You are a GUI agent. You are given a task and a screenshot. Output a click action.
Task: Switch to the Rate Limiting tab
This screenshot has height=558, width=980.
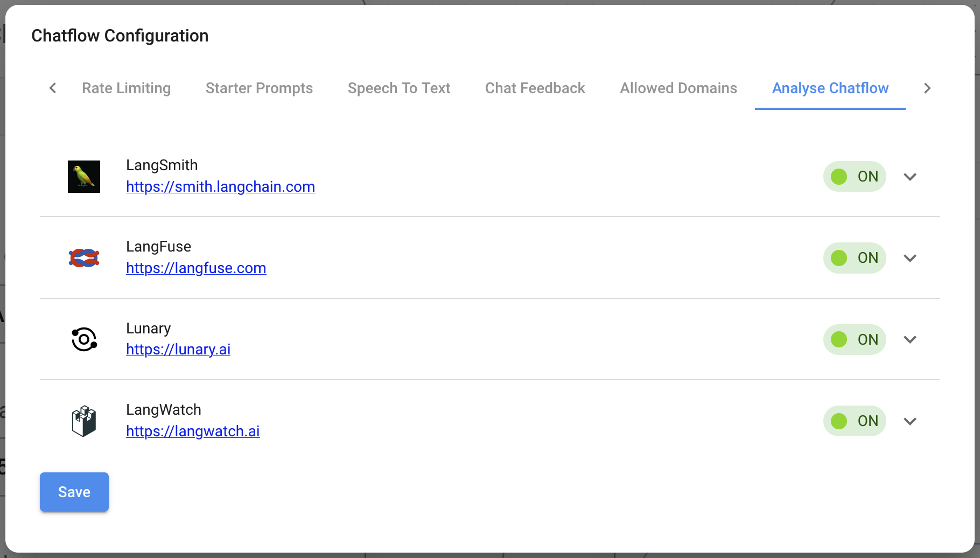tap(126, 88)
